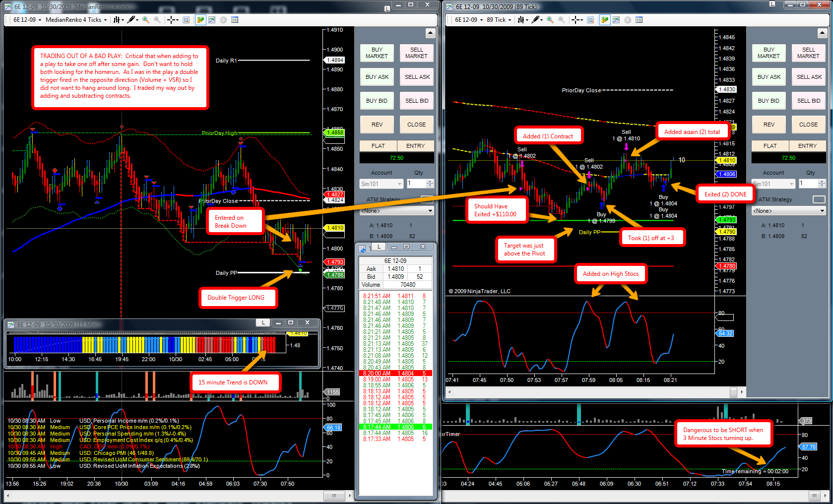Open drawing tools pencil in MedianRenko chart toolbar
The height and width of the screenshot is (504, 833).
pos(132,20)
